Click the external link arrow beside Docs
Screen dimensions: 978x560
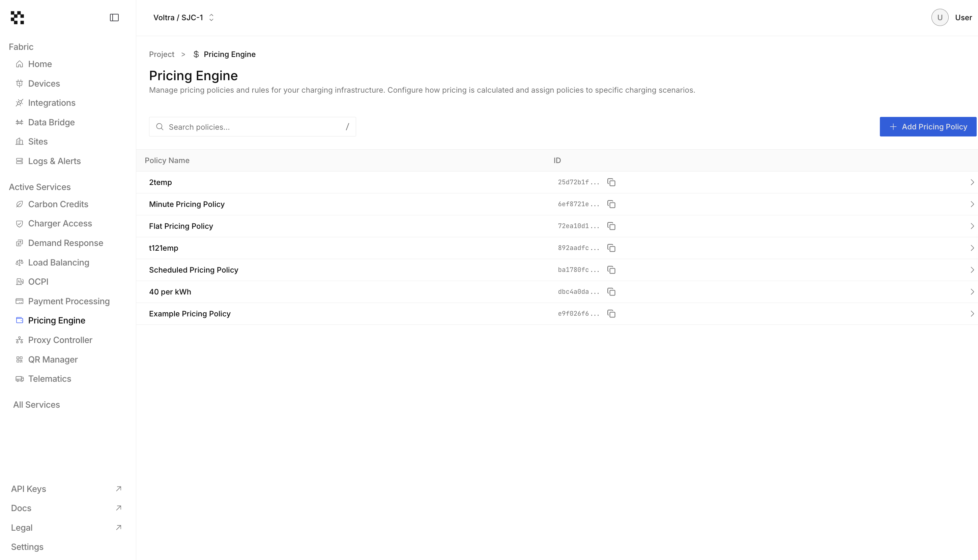pyautogui.click(x=119, y=508)
